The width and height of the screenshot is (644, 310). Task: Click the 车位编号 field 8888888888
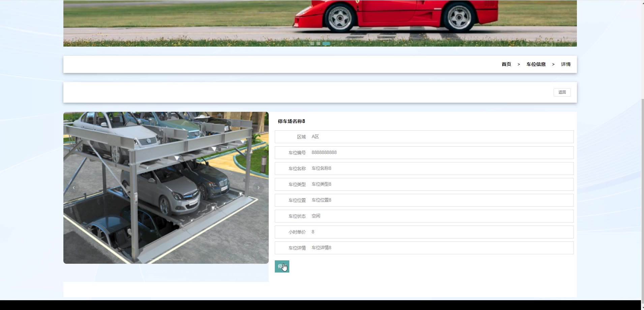point(424,153)
